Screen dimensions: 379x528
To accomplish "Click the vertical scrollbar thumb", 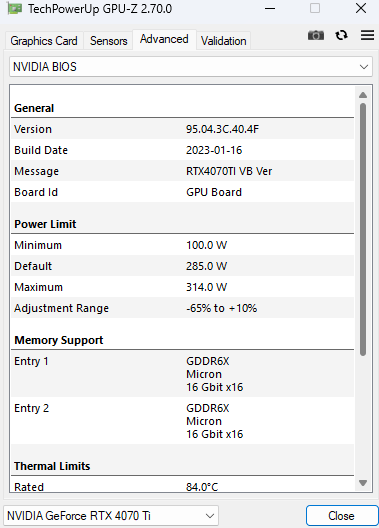I will click(363, 229).
